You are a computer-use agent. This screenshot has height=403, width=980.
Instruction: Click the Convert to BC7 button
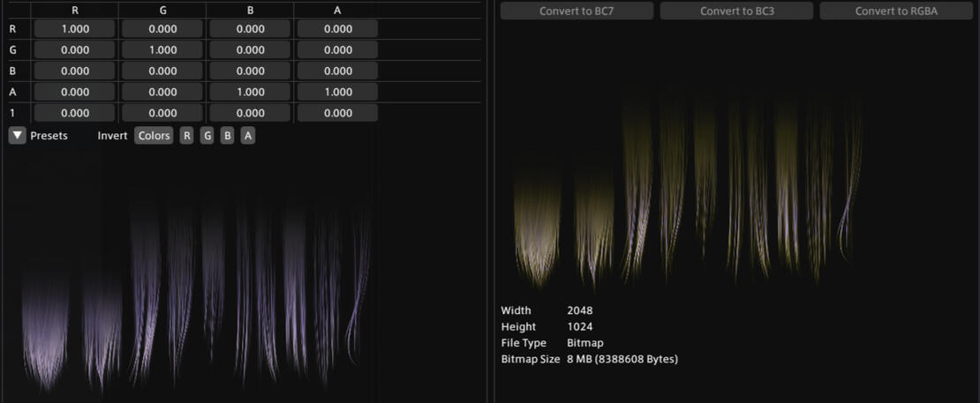(577, 11)
